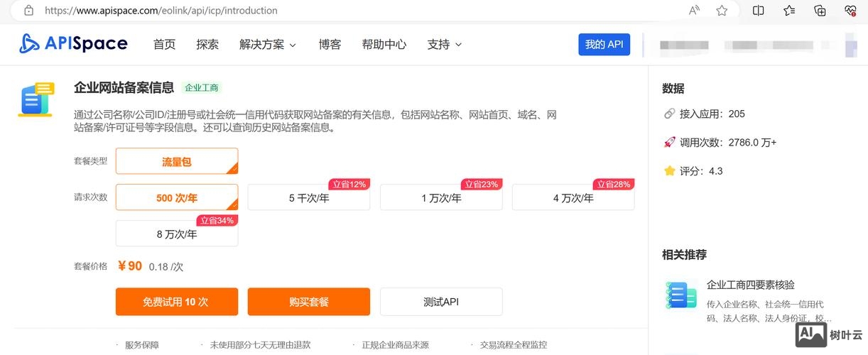This screenshot has height=355, width=868.
Task: Click the rocket icon beside 调用次数
Action: [x=669, y=142]
